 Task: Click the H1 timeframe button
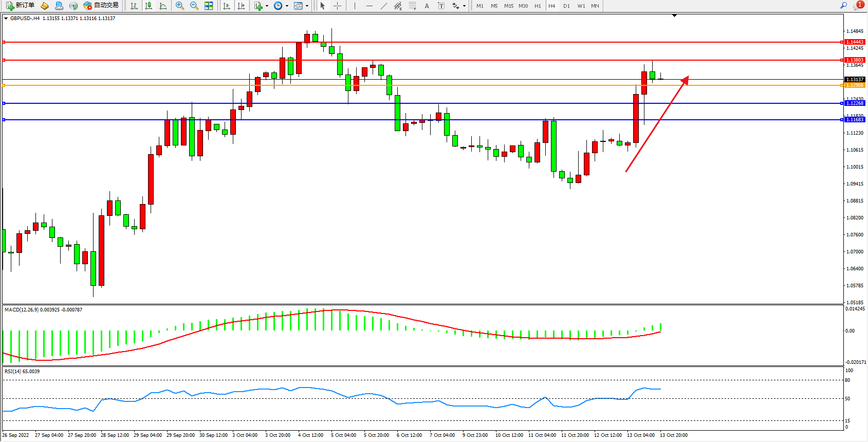538,6
